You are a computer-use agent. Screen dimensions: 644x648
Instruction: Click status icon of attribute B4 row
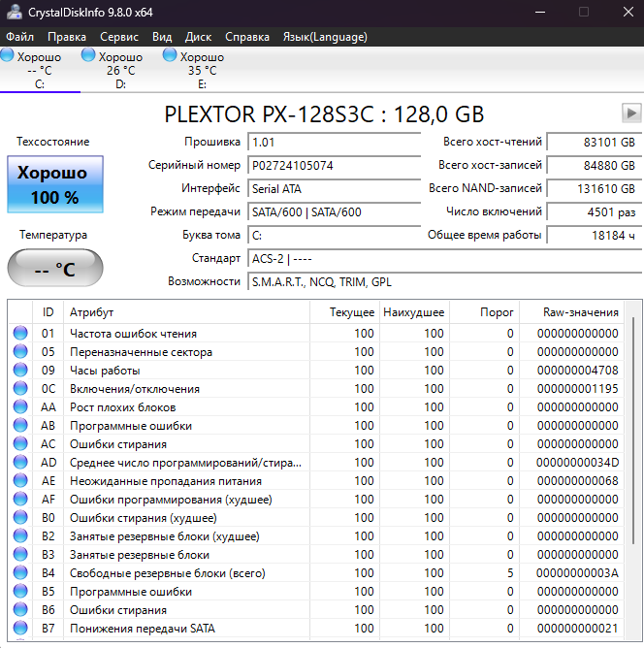pos(20,573)
